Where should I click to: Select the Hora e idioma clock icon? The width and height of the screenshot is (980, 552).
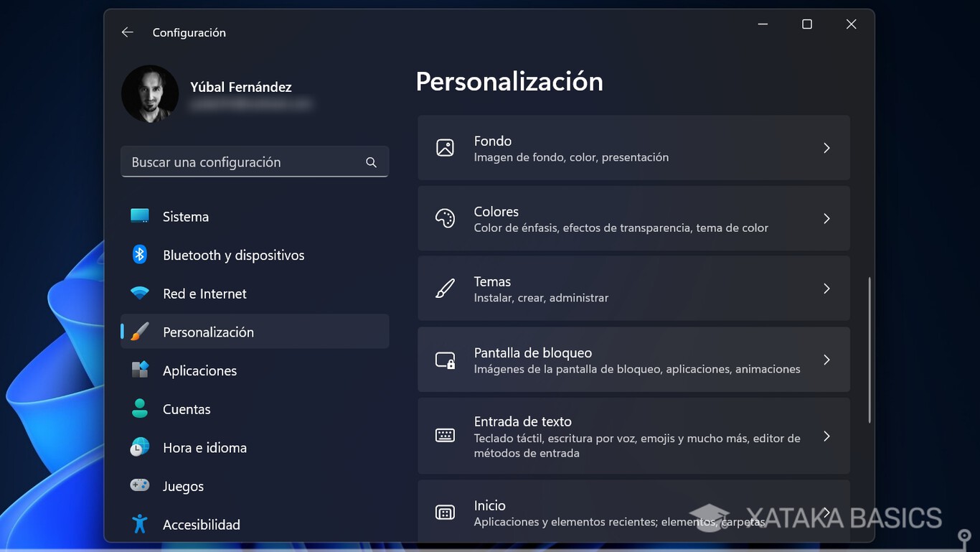pos(139,447)
